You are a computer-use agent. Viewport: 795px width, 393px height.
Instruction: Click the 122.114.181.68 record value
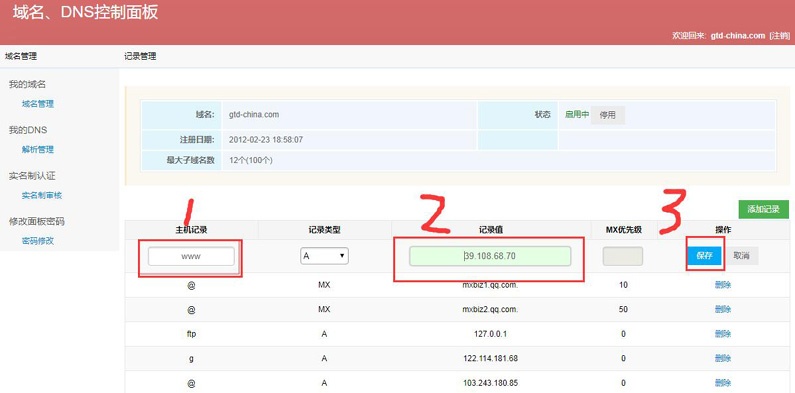coord(490,358)
